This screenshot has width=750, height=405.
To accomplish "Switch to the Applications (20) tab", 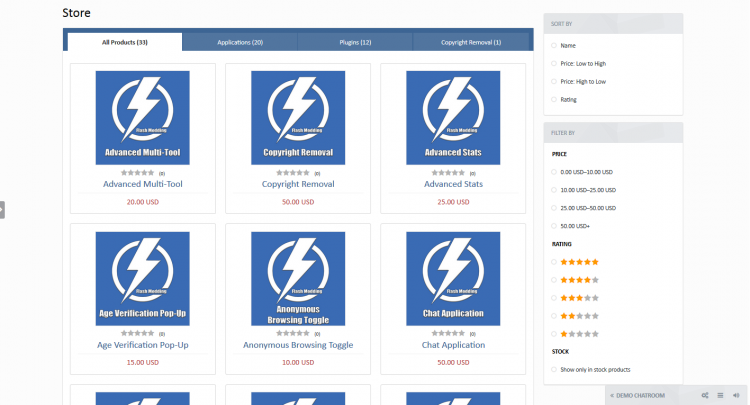I will click(x=240, y=42).
